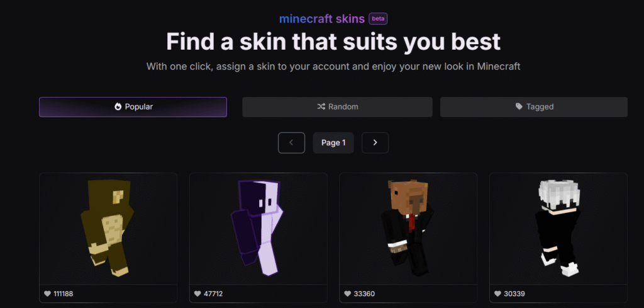This screenshot has width=644, height=308.
Task: Click the 111188 like count
Action: point(64,294)
